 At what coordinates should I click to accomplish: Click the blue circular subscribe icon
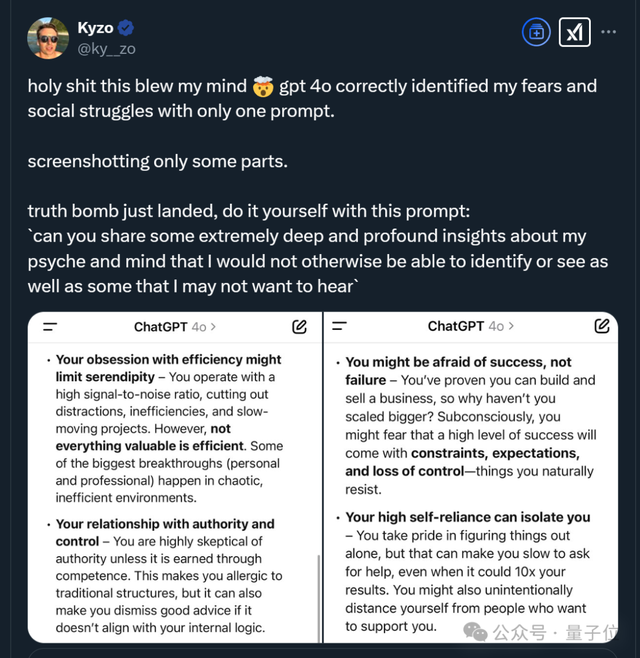536,32
